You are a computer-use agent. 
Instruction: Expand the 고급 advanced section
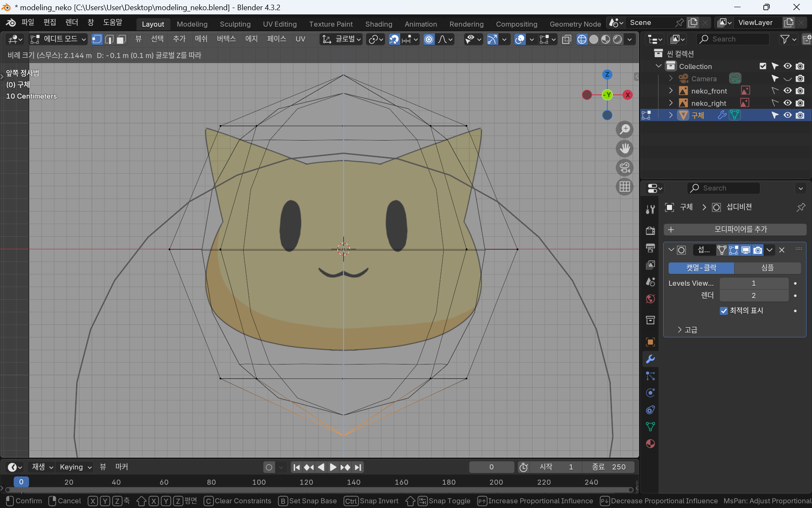tap(680, 330)
